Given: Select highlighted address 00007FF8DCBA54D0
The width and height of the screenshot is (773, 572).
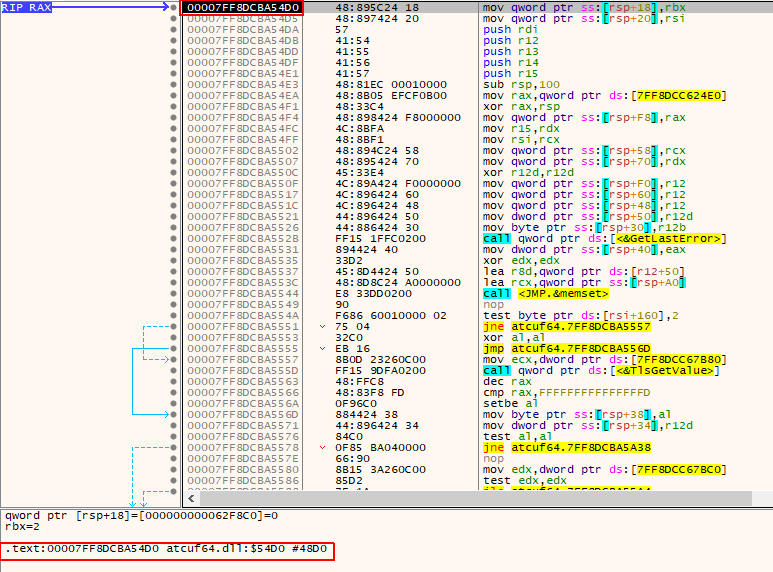Looking at the screenshot, I should coord(243,7).
